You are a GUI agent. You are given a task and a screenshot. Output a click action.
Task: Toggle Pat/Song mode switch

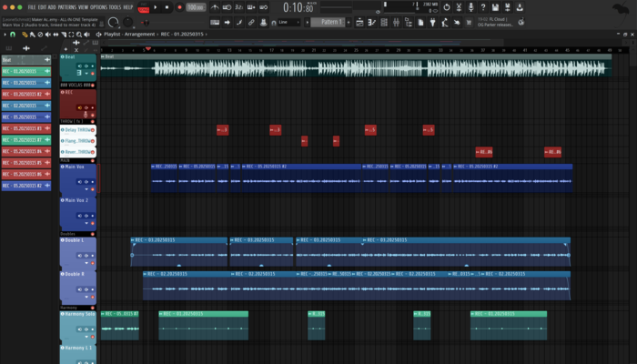coord(144,7)
